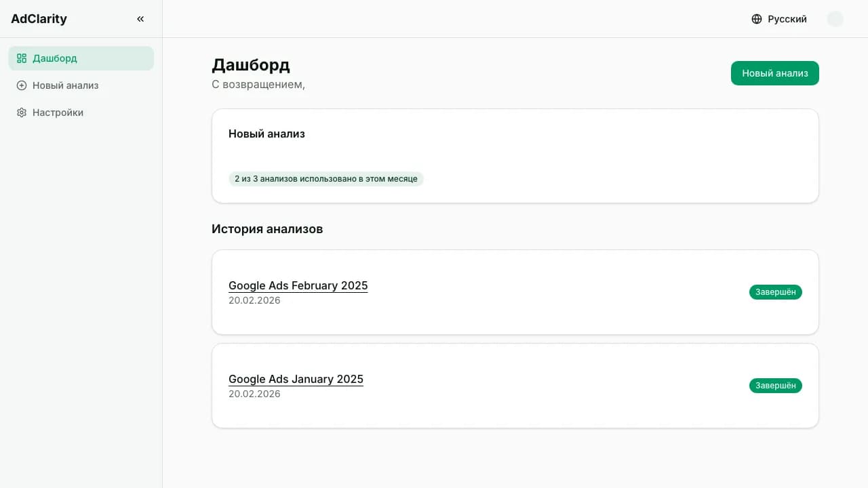The width and height of the screenshot is (868, 488).
Task: Open the Google Ads February 2025 analysis
Action: pos(298,285)
